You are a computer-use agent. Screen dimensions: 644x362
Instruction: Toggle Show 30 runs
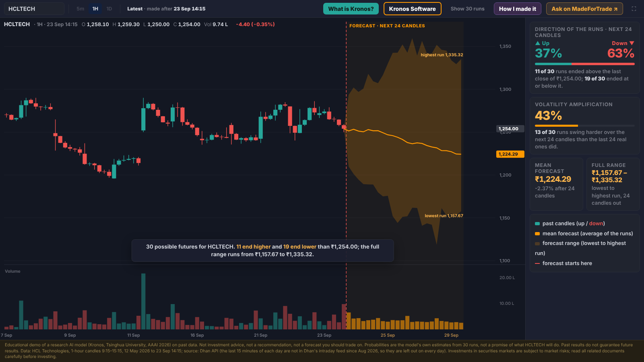click(467, 9)
